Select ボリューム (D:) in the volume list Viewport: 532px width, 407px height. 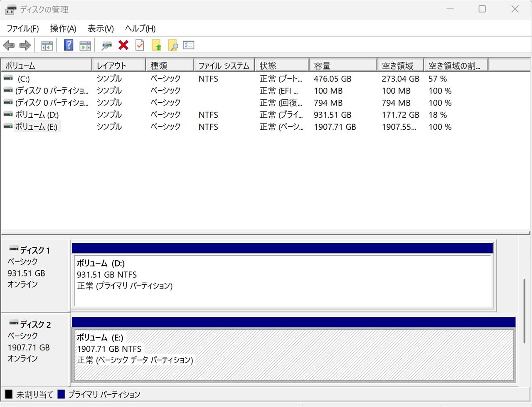37,115
